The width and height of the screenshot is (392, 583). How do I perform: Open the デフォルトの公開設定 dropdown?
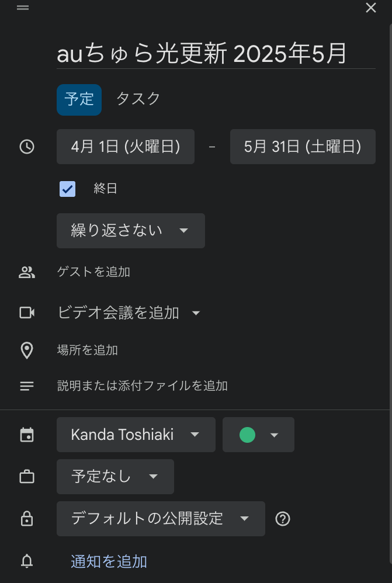click(x=160, y=519)
